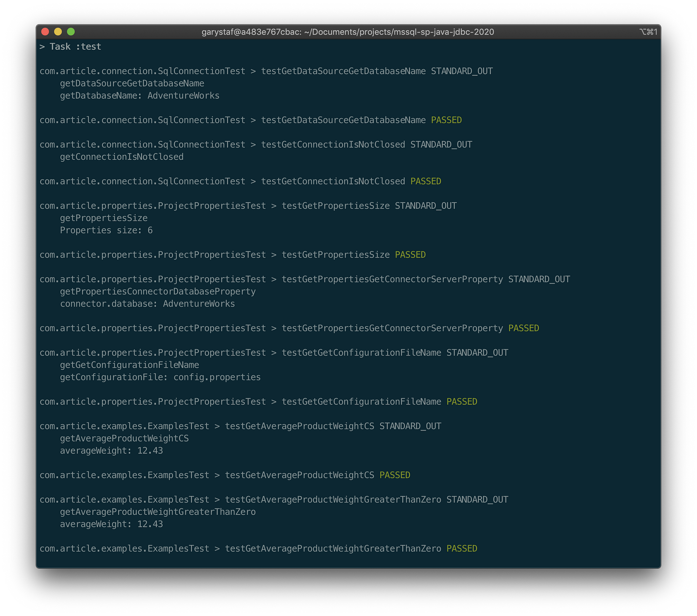
Task: Click 'getConfigurationFile: config.properties' line
Action: click(160, 377)
